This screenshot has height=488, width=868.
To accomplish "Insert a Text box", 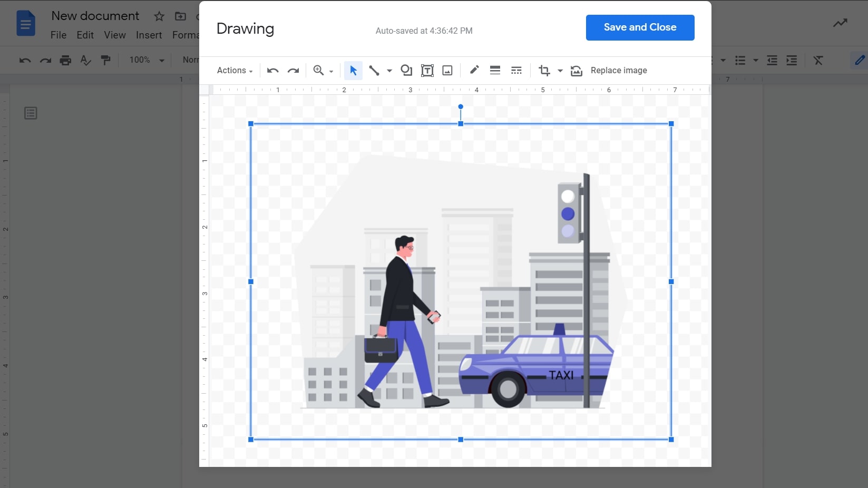I will [427, 70].
